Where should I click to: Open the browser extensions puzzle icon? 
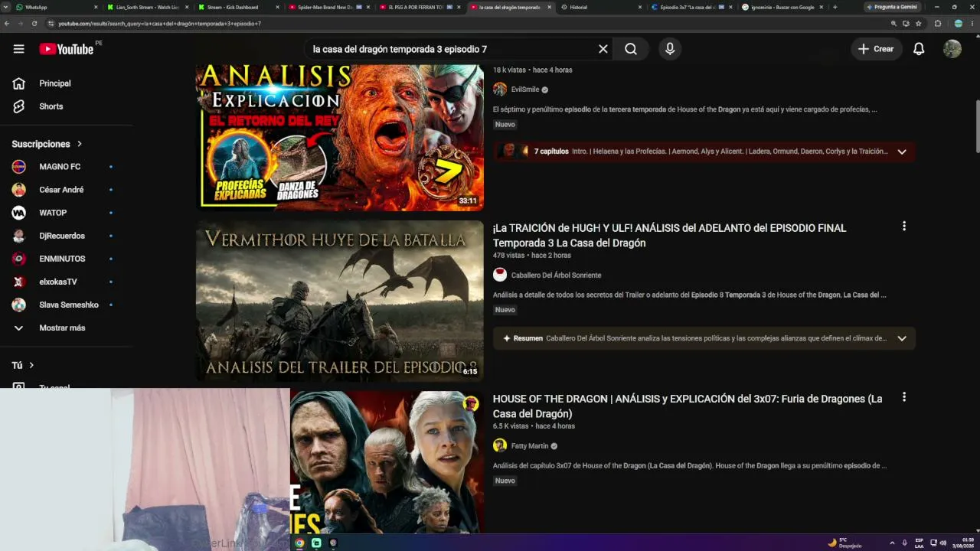938,24
